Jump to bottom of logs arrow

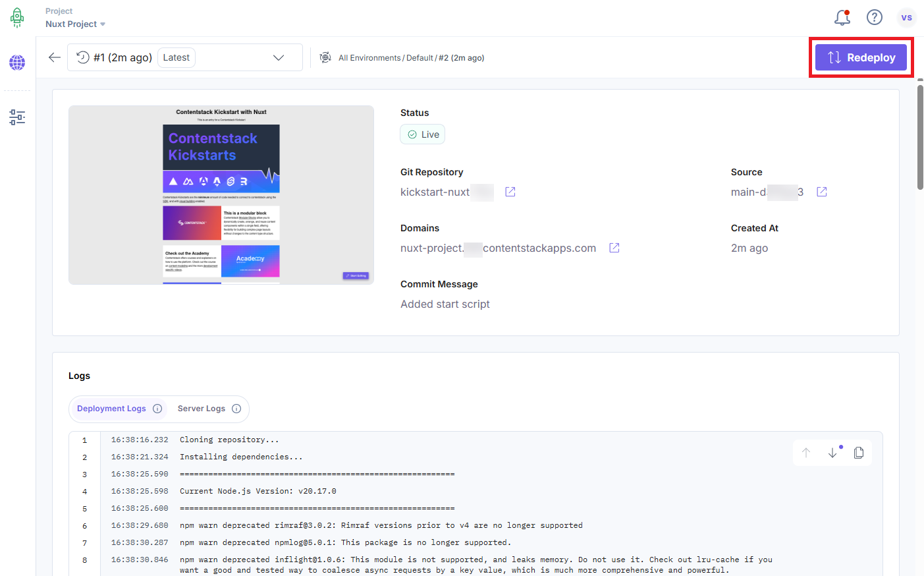832,453
